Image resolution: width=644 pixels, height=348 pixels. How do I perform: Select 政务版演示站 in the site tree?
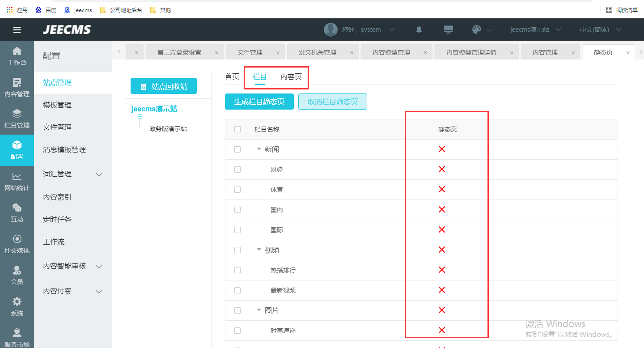tap(168, 129)
